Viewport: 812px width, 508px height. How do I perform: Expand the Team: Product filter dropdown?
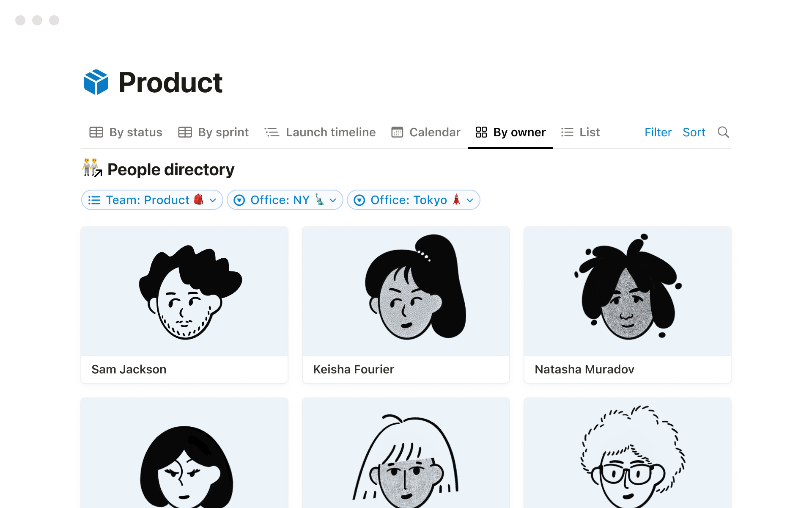click(x=213, y=200)
